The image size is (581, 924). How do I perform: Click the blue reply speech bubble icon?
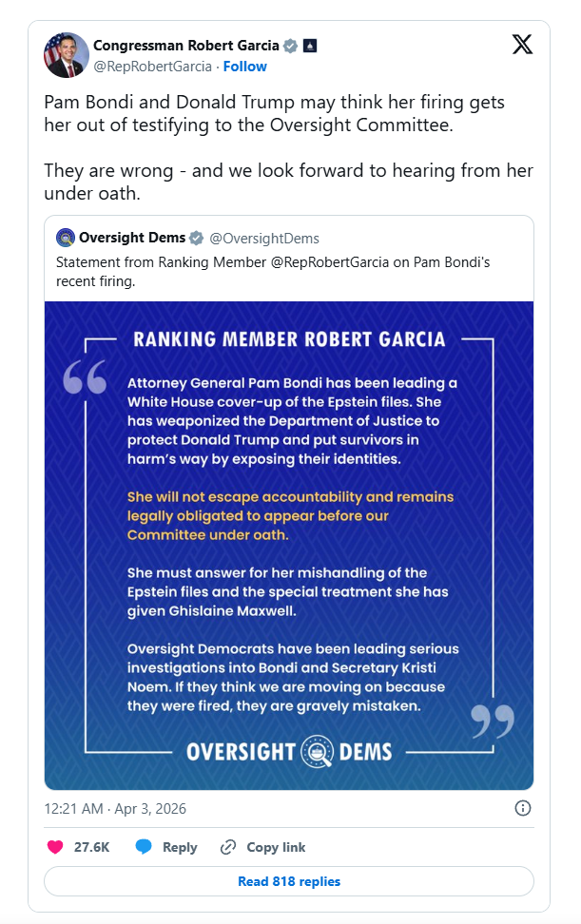[144, 847]
